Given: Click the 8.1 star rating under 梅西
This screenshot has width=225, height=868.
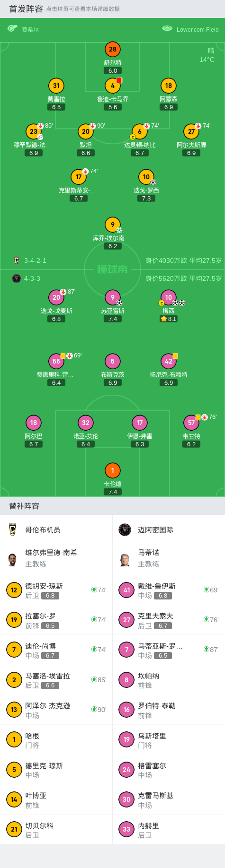Looking at the screenshot, I should pyautogui.click(x=168, y=319).
